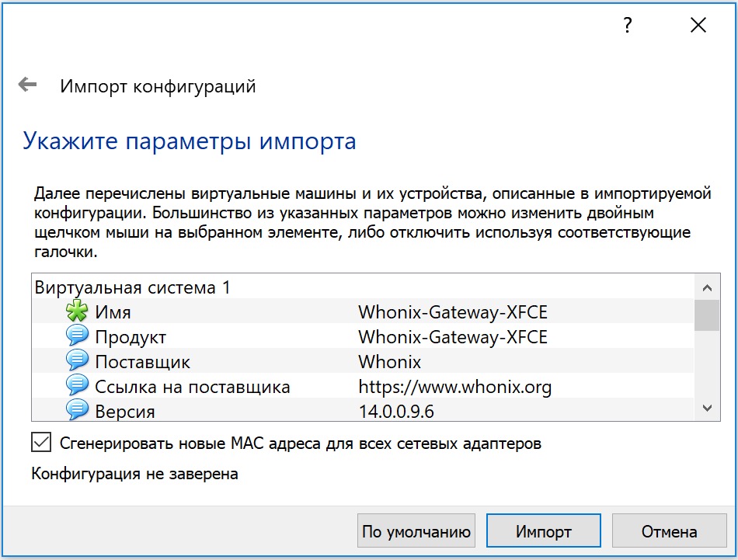Click the speech bubble icon beside Продукт

(77, 336)
